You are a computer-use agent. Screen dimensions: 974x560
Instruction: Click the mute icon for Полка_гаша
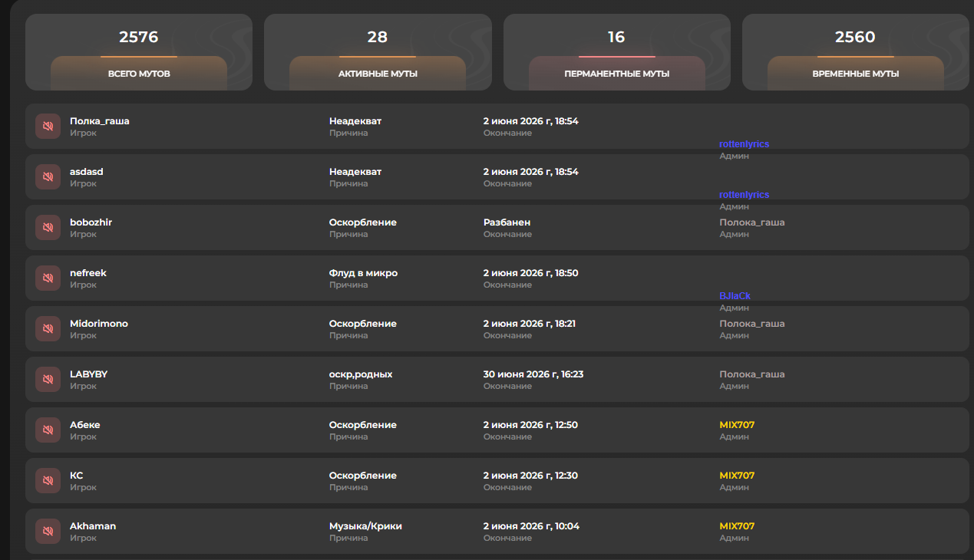[x=48, y=127]
